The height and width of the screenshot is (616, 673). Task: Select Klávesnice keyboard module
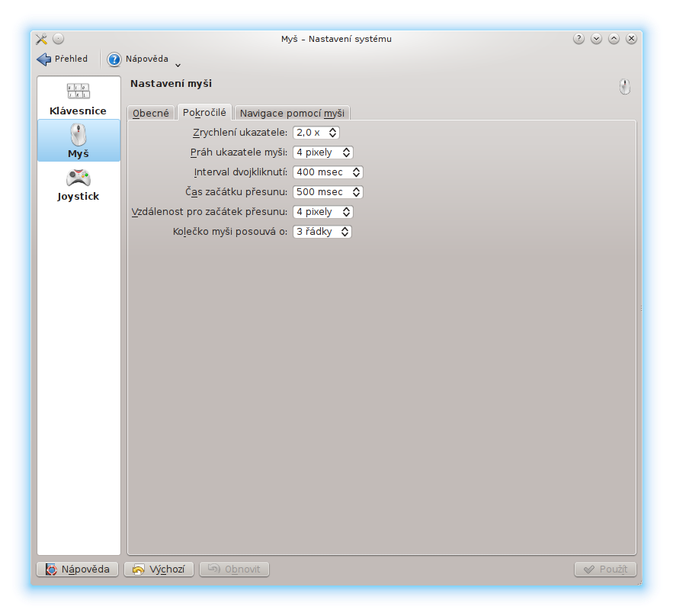(78, 99)
